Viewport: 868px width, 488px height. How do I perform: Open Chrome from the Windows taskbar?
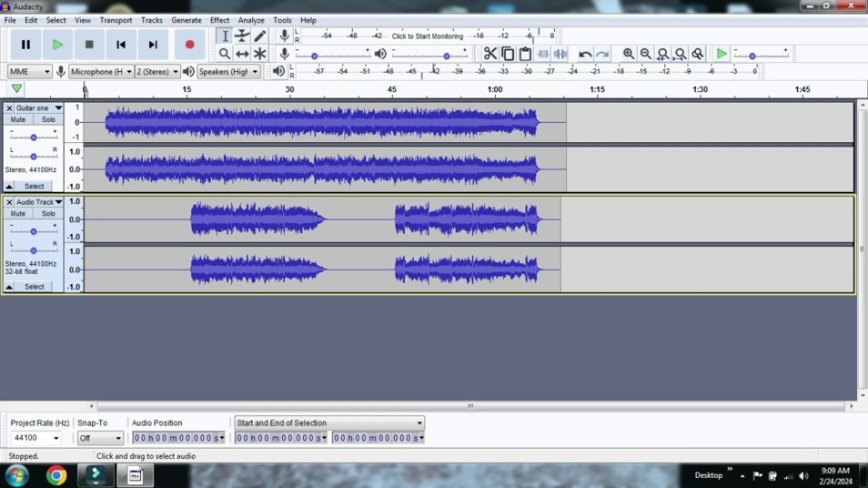pos(57,475)
